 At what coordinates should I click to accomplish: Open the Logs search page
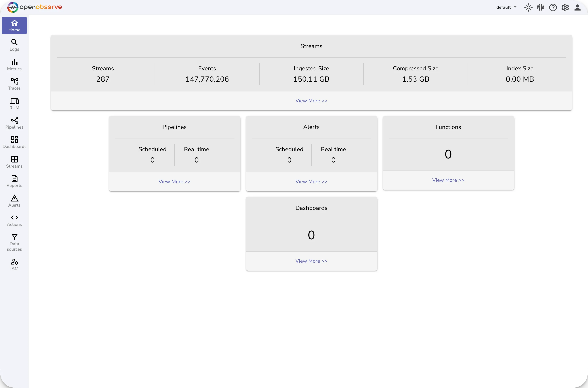click(14, 45)
